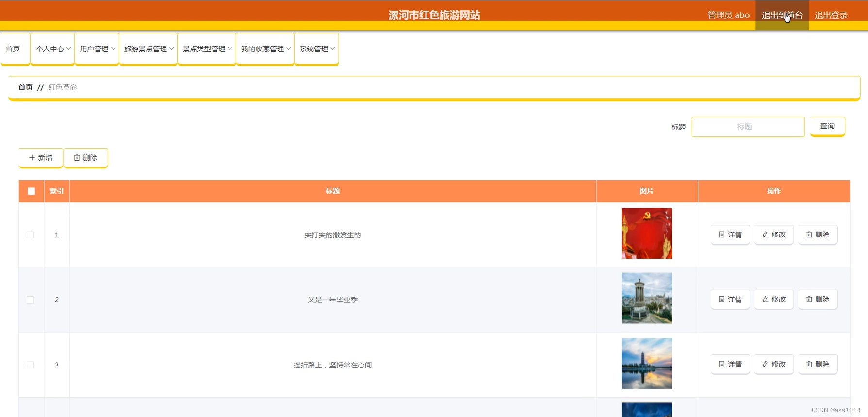Image resolution: width=868 pixels, height=417 pixels.
Task: Click the 管理员 abo account label
Action: click(728, 16)
